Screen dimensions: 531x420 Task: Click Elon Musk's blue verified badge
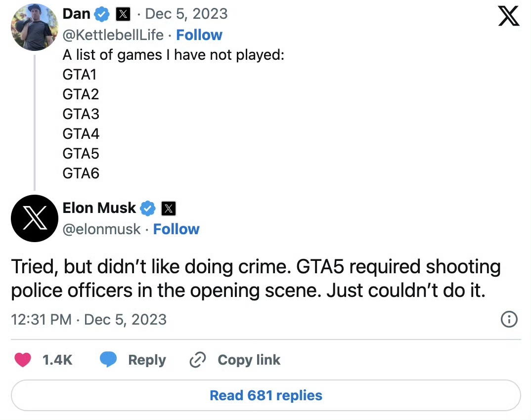tap(147, 209)
